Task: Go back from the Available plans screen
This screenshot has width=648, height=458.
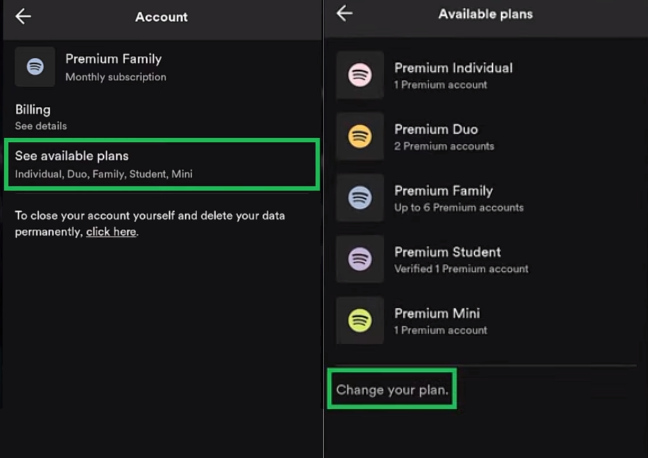Action: click(x=344, y=14)
